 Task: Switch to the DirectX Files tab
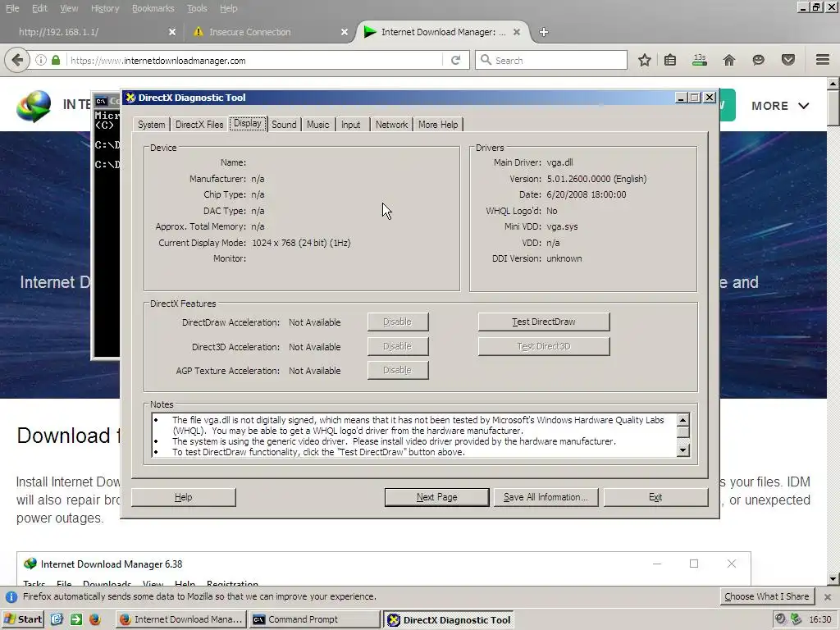coord(199,125)
